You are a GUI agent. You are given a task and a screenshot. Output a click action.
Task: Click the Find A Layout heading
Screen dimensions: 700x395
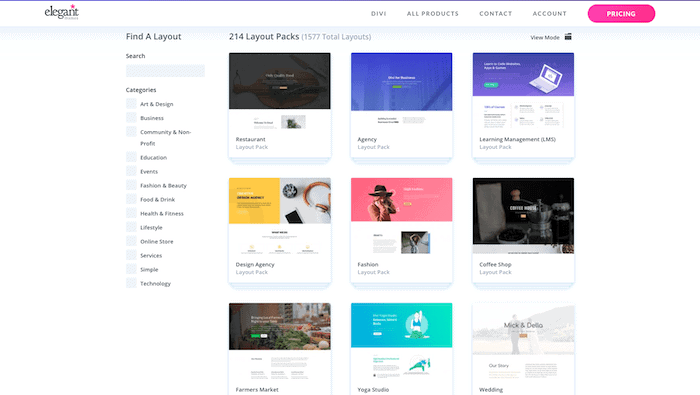click(x=153, y=37)
